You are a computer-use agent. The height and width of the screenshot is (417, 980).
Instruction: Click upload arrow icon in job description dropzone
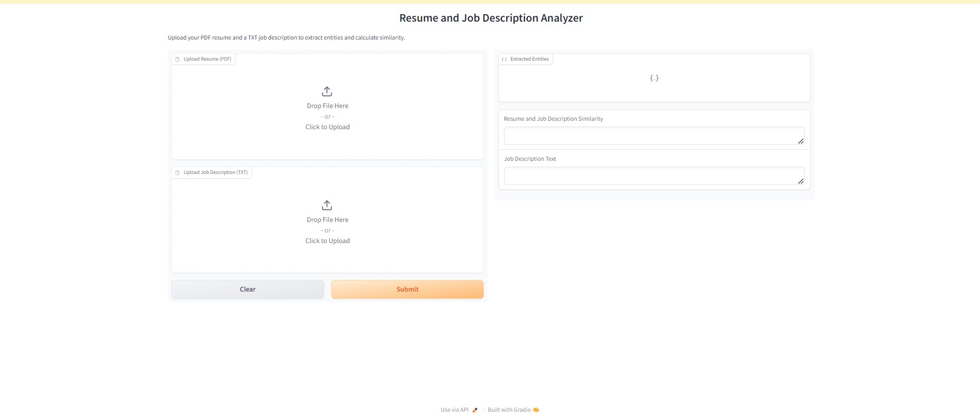click(327, 205)
